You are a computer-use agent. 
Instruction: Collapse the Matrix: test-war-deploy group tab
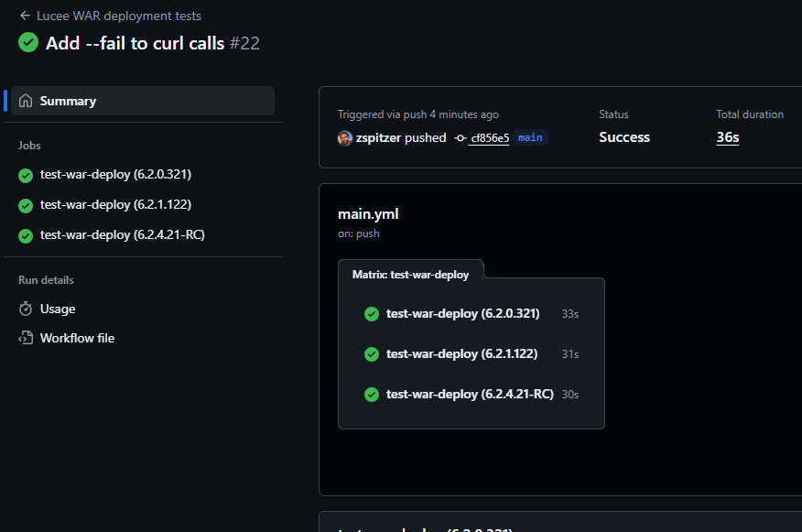click(410, 274)
